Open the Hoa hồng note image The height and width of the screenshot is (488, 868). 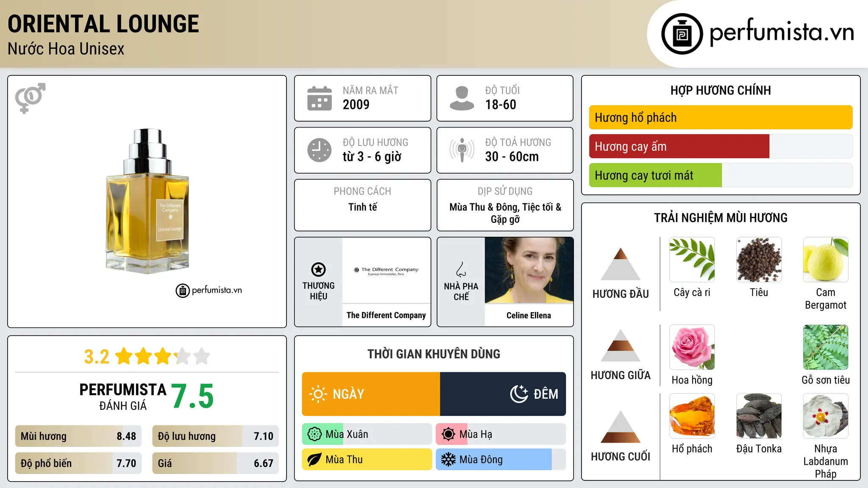tap(692, 347)
